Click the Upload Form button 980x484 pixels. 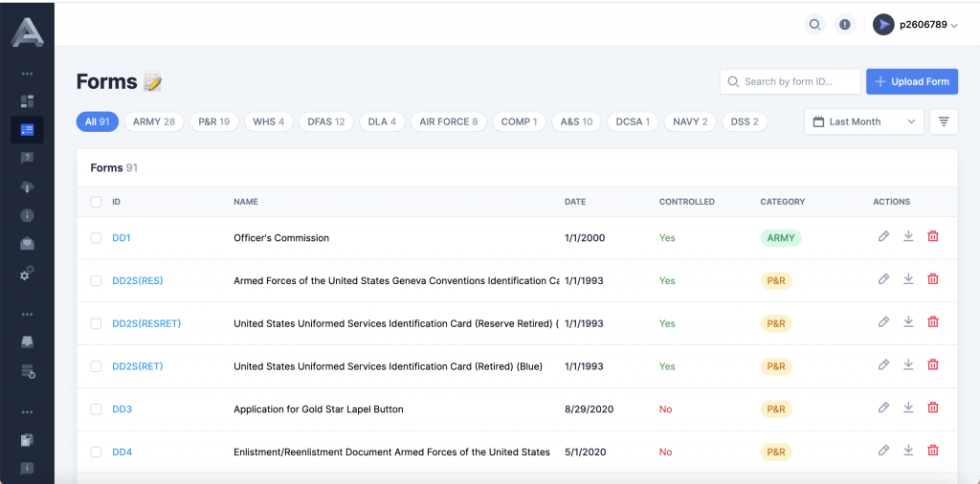pyautogui.click(x=912, y=82)
